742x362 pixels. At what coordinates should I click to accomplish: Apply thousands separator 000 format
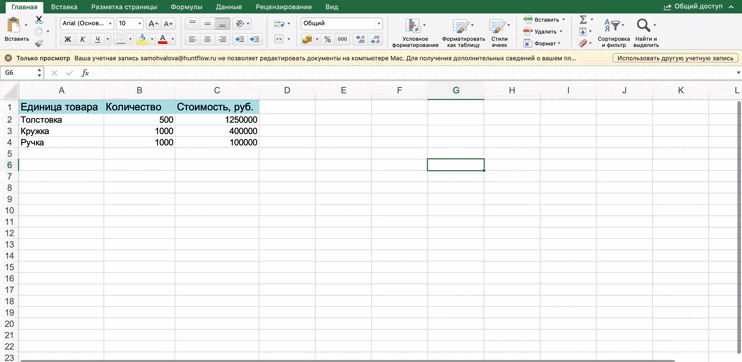[343, 39]
